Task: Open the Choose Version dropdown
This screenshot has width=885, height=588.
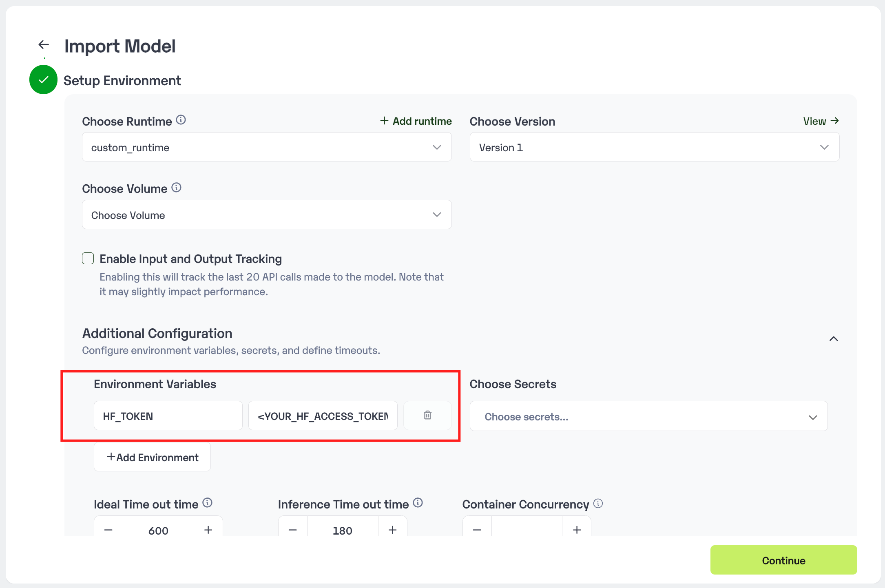Action: [x=654, y=147]
